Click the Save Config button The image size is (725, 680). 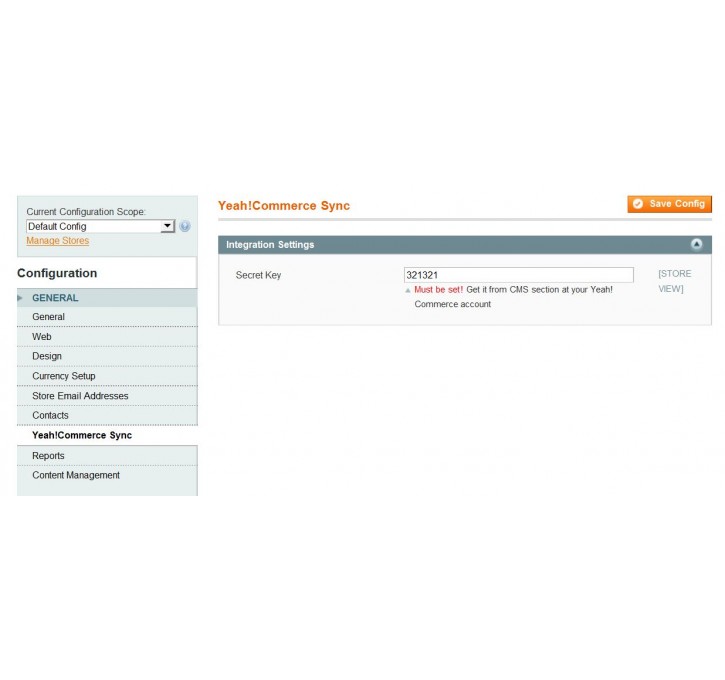(x=669, y=204)
